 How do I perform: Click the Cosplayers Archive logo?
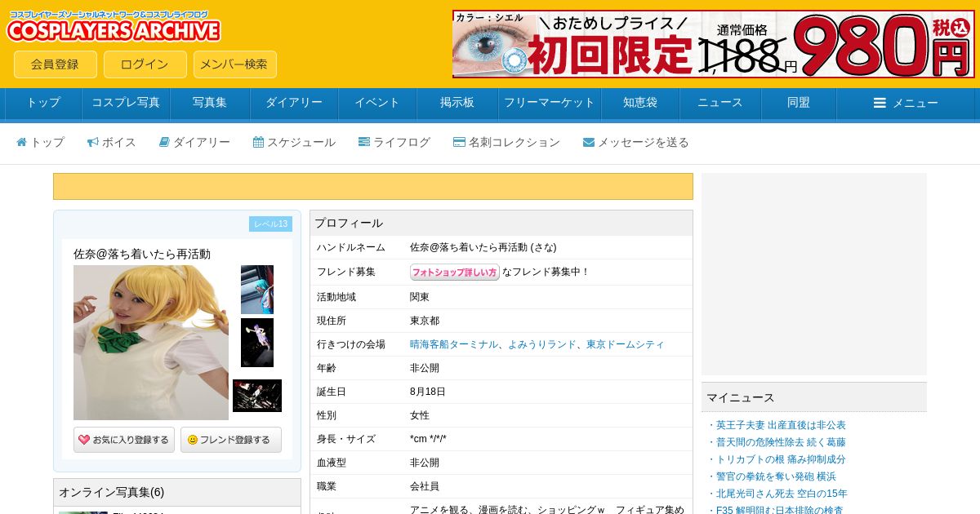114,26
